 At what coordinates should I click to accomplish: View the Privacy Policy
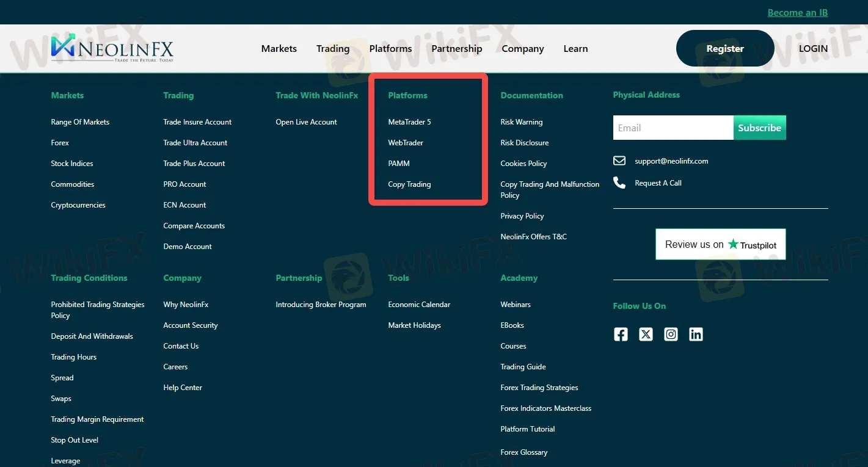(x=522, y=216)
